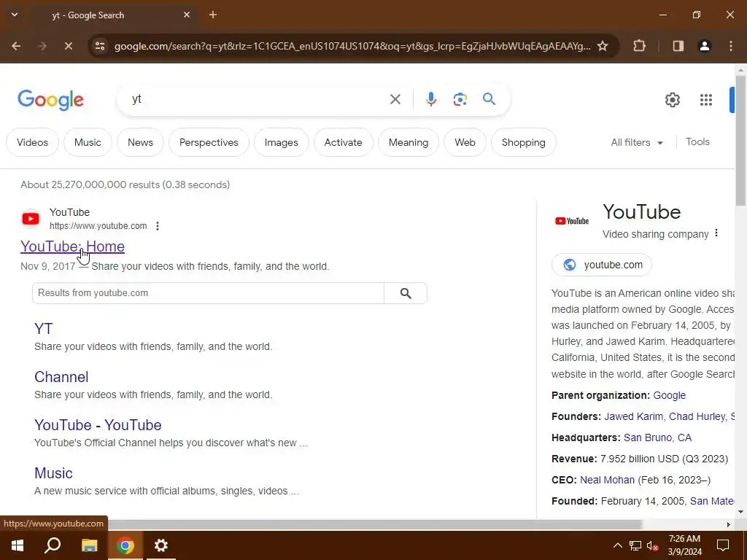
Task: Open the 'YouTube: Home' result link
Action: pos(72,246)
